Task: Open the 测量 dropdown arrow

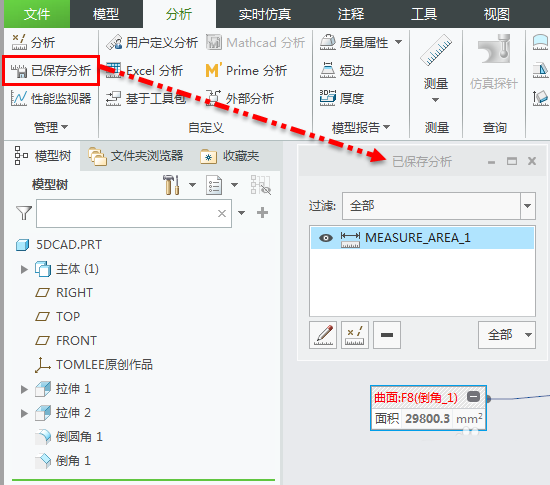Action: pyautogui.click(x=435, y=100)
